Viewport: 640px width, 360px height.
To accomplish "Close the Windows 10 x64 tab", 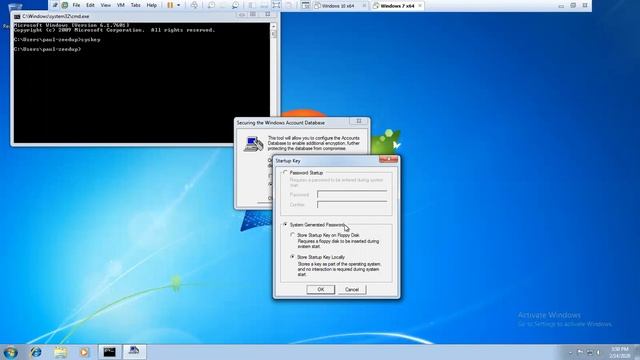I will 364,6.
